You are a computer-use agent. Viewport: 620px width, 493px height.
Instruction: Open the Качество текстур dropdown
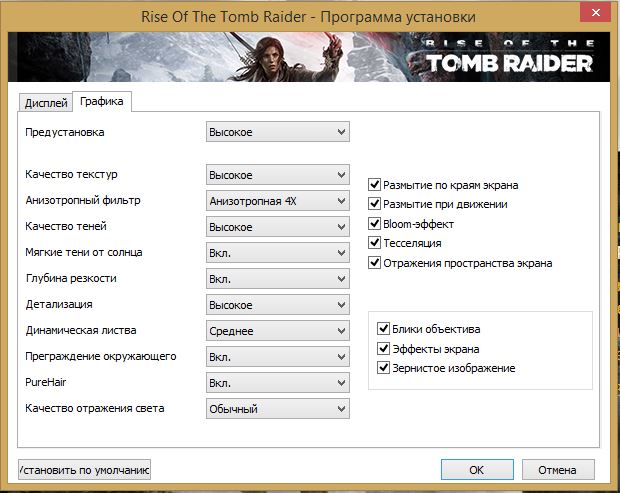pos(278,175)
